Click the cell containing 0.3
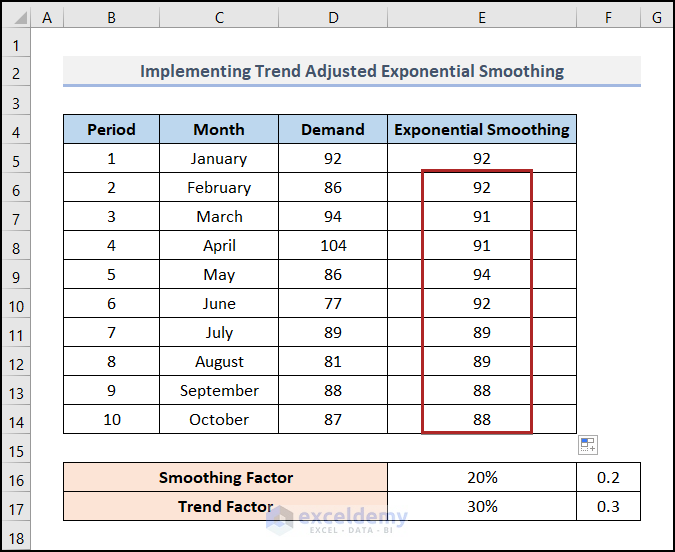Image resolution: width=675 pixels, height=552 pixels. coord(608,507)
